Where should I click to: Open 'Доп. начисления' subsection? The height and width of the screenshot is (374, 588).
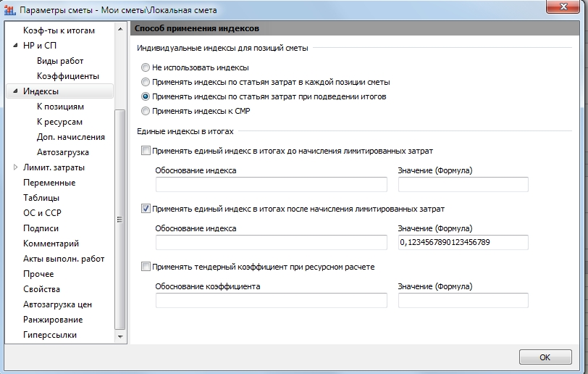pos(71,137)
